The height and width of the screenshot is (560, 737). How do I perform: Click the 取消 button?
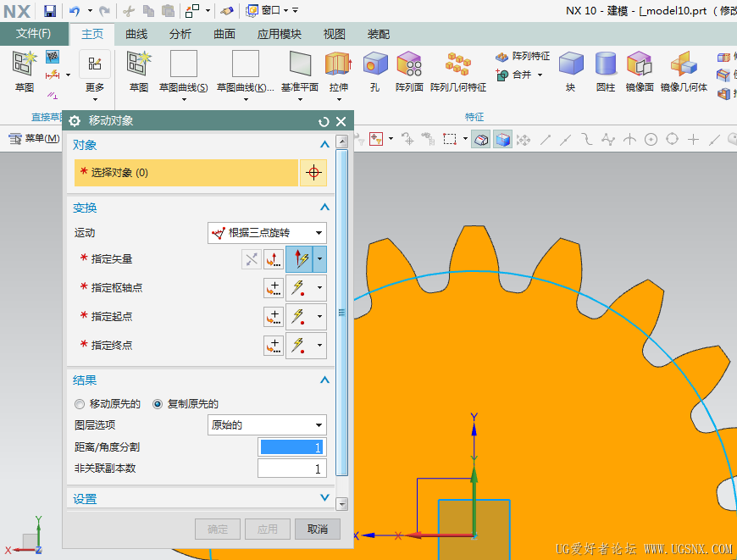(318, 529)
